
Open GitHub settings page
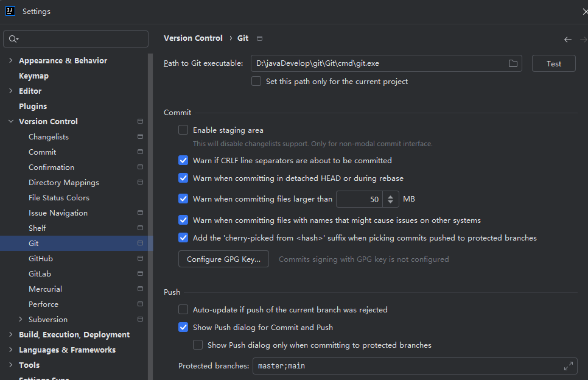(41, 258)
